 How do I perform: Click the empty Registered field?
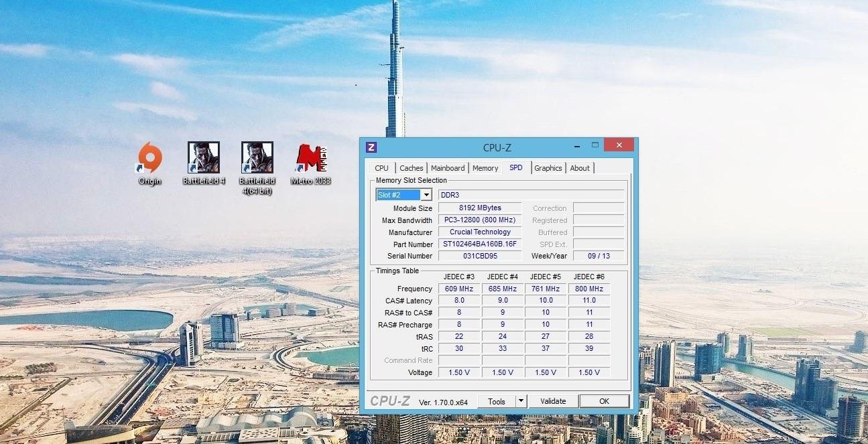599,220
